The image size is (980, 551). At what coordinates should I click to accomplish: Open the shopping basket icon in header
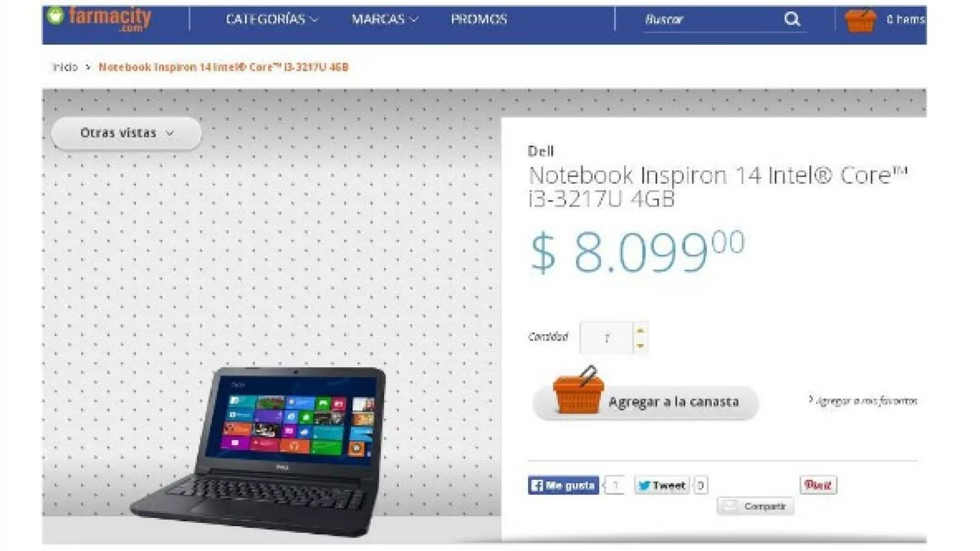point(860,21)
